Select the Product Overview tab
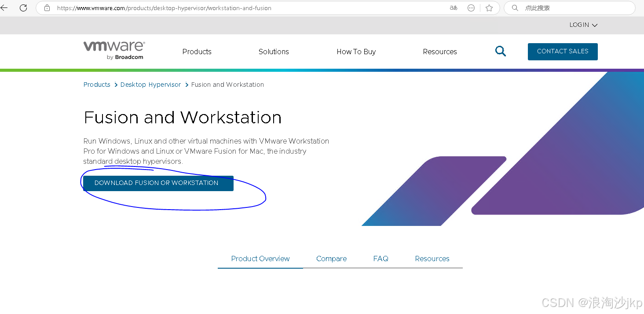644x314 pixels. click(260, 259)
